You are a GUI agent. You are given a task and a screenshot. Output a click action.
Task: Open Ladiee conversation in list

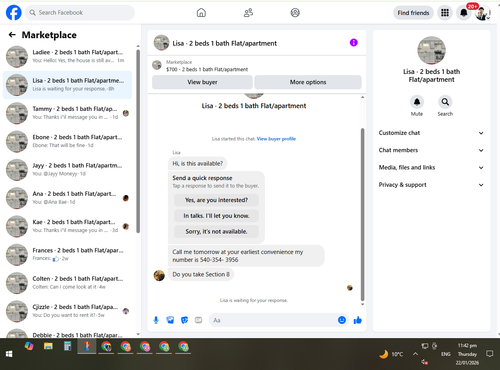click(67, 57)
